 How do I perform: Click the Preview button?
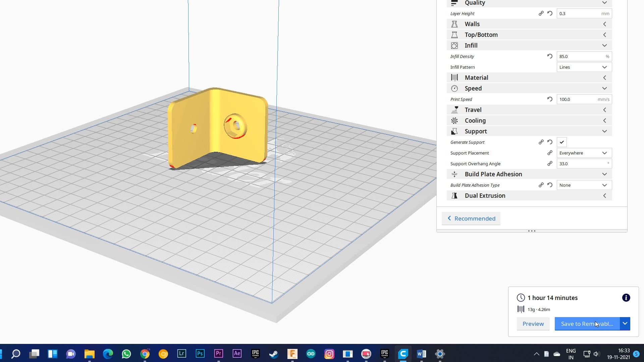(533, 323)
